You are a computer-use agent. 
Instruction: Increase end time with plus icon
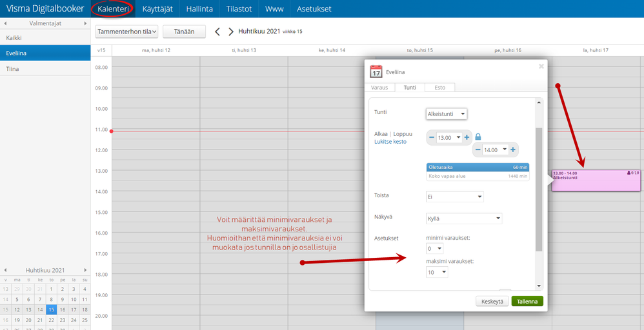click(x=512, y=150)
